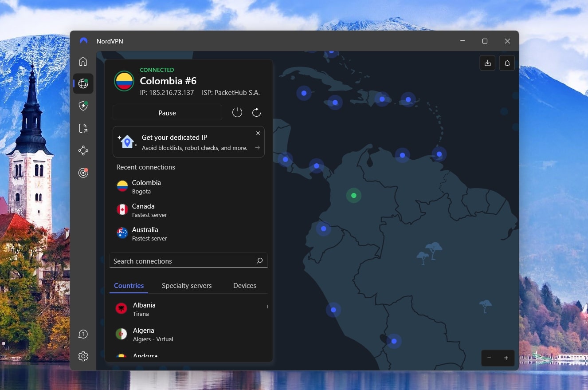Zoom in on the map
Image resolution: width=588 pixels, height=390 pixels.
click(x=506, y=358)
